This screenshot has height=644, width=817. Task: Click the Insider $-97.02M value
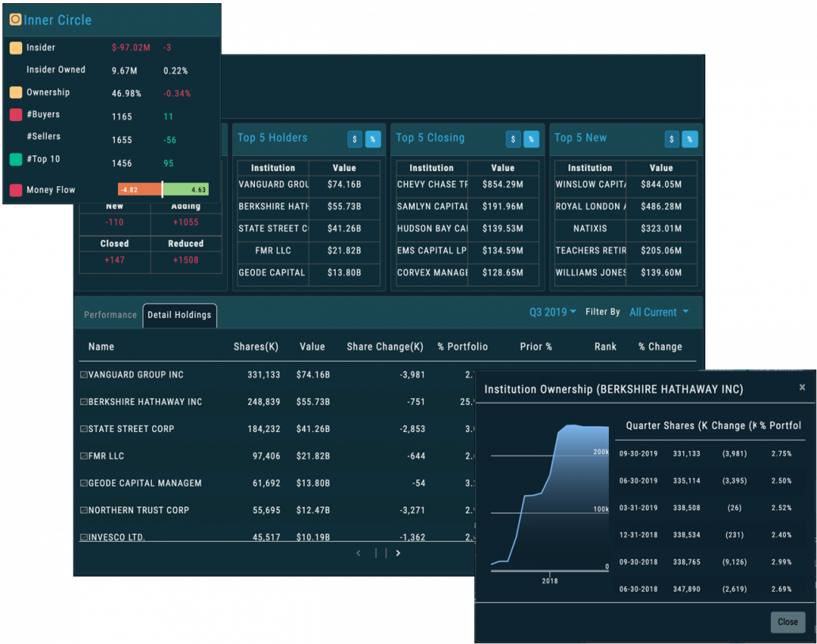coord(131,48)
